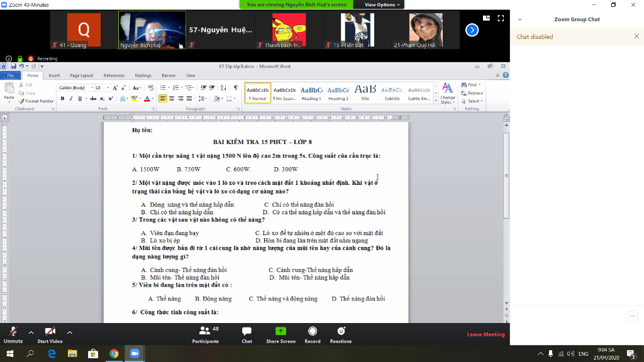
Task: Open the Review ribbon tab
Action: (x=169, y=75)
